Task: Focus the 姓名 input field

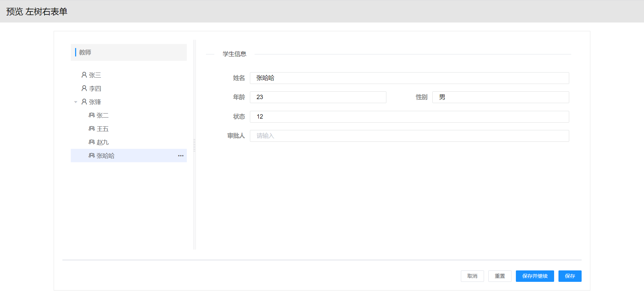Action: 409,78
